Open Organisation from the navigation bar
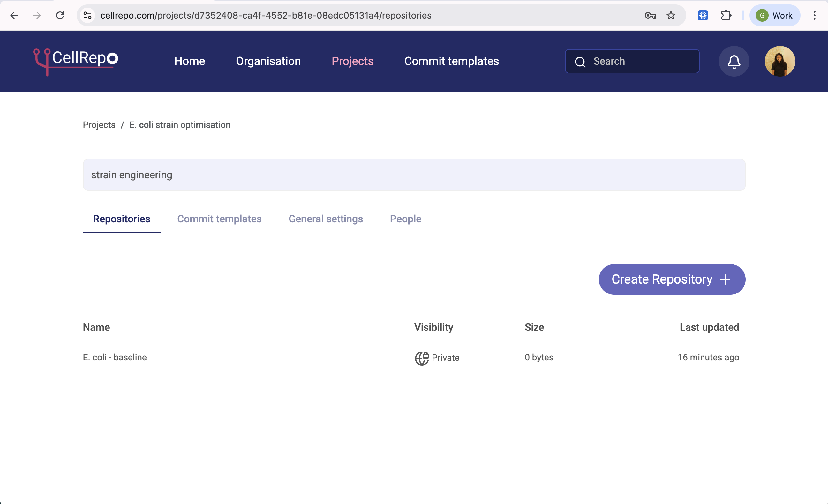Screen dimensions: 828x504 click(x=268, y=61)
